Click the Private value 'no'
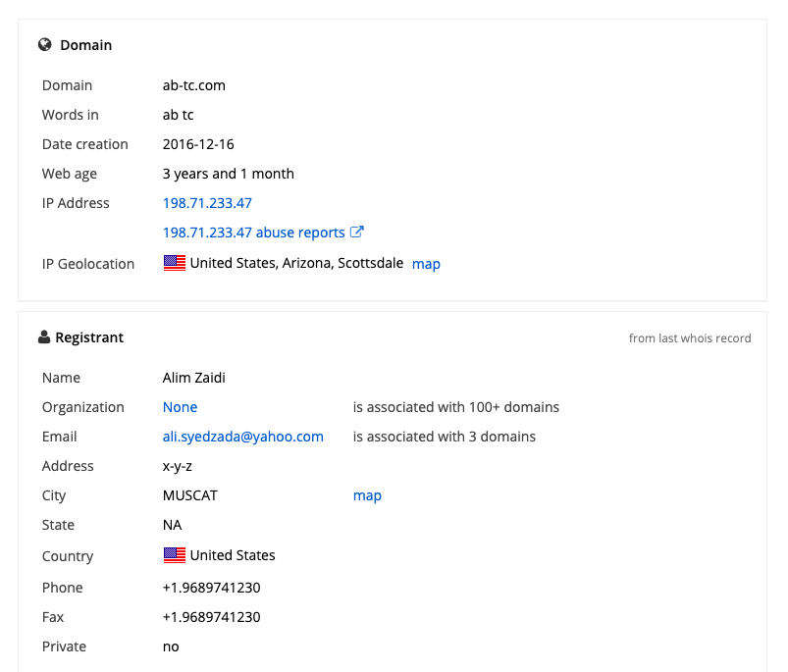This screenshot has width=788, height=672. (x=169, y=646)
